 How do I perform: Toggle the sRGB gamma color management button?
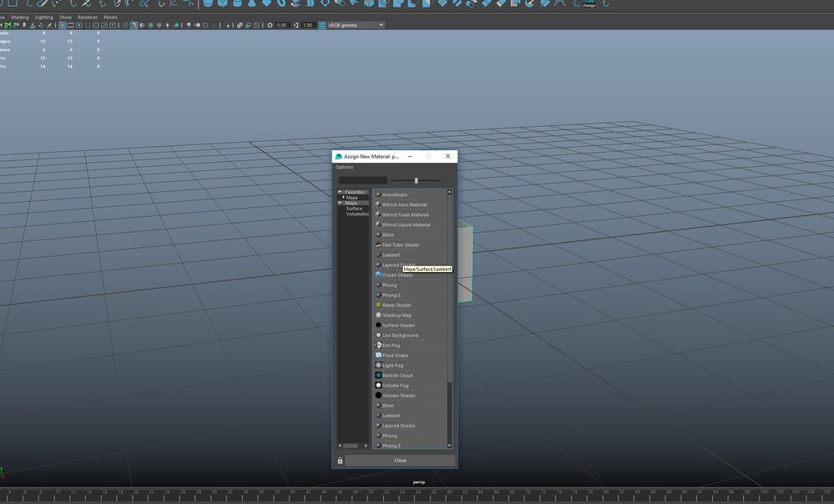pyautogui.click(x=321, y=25)
